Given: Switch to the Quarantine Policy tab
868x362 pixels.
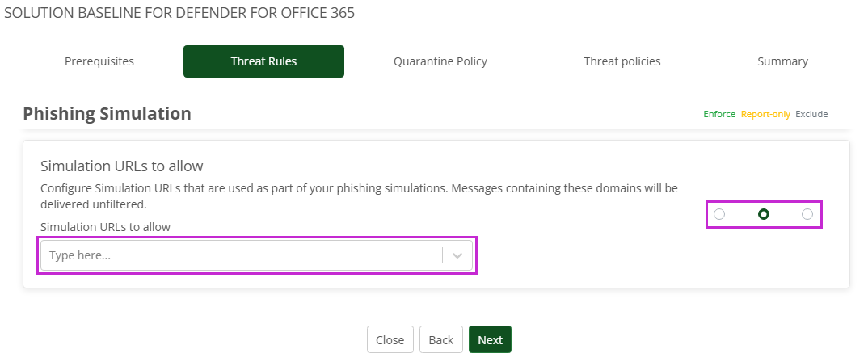Looking at the screenshot, I should 440,61.
